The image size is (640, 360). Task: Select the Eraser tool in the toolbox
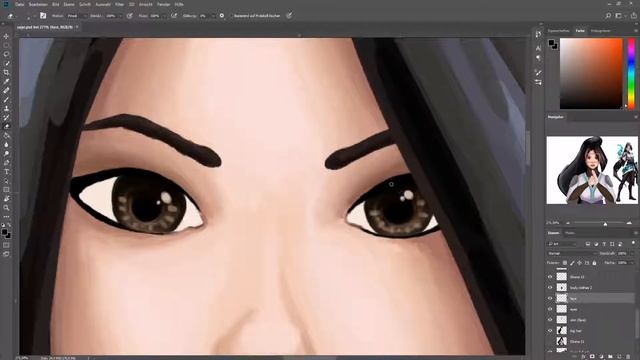click(x=6, y=126)
